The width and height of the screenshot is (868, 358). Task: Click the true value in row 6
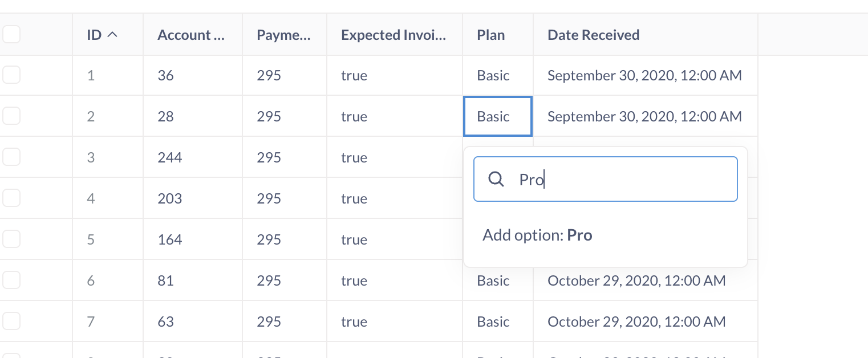[x=354, y=280]
